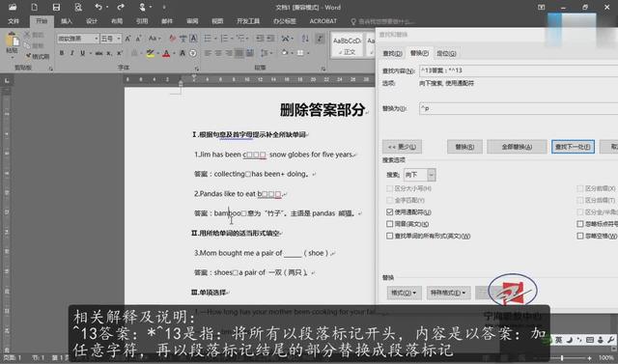Viewport: 618px width, 364px height.
Task: Toggle the use wildcards checkbox
Action: point(390,212)
